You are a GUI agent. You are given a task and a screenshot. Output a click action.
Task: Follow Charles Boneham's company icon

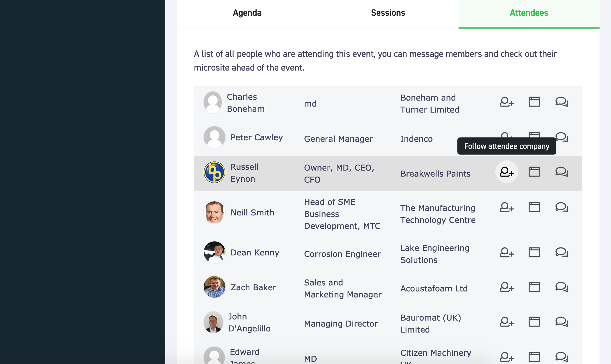pyautogui.click(x=507, y=102)
